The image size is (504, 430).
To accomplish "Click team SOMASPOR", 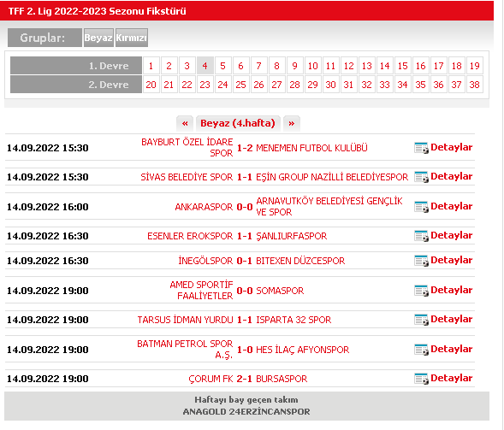I will coord(280,291).
